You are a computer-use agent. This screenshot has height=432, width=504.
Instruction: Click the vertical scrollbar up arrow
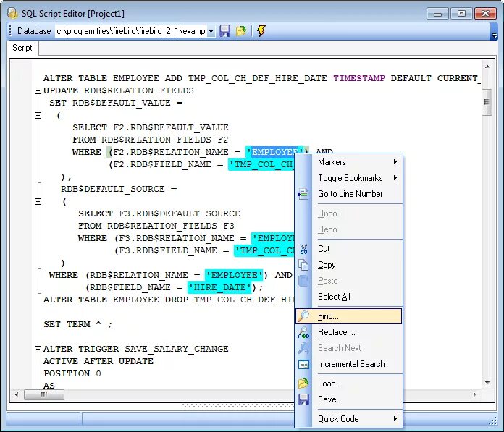click(487, 67)
